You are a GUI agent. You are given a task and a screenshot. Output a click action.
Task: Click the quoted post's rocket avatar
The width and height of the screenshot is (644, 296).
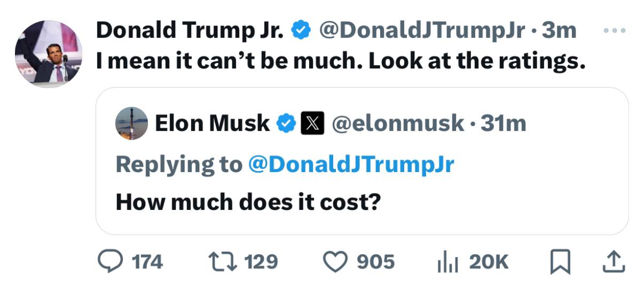(131, 123)
